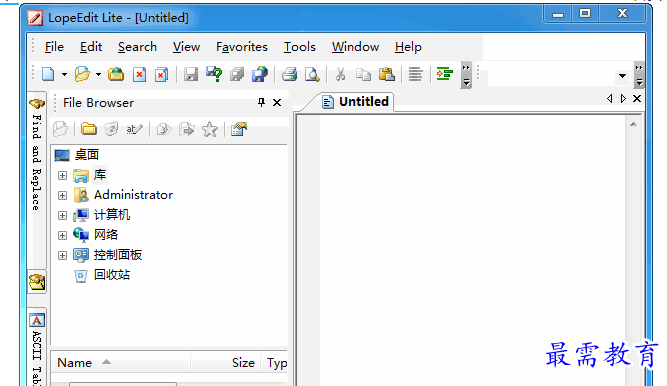Save the document with floppy icon

191,74
